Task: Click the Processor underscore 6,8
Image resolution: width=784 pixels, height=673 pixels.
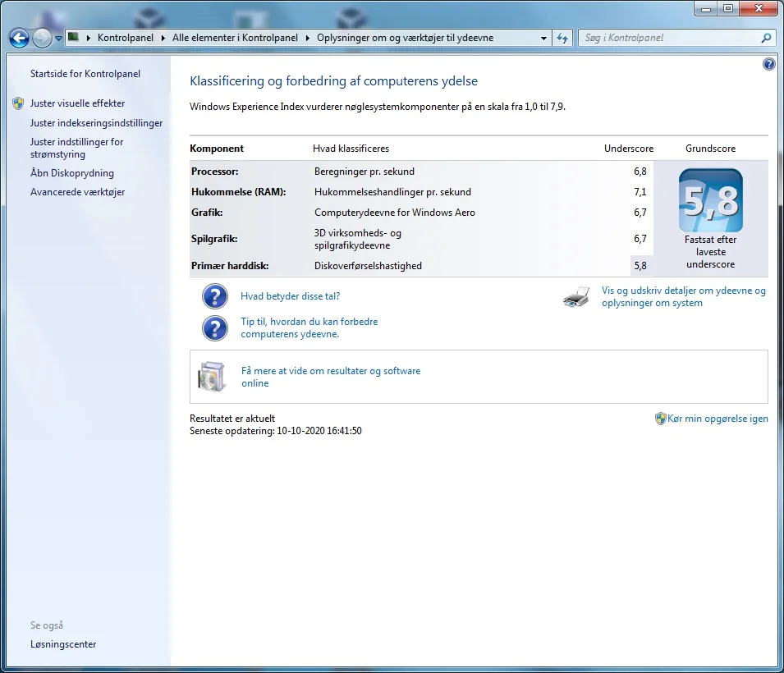Action: click(640, 172)
